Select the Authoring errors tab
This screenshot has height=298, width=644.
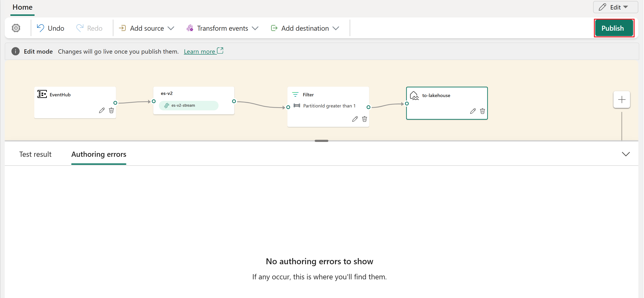[x=99, y=154]
